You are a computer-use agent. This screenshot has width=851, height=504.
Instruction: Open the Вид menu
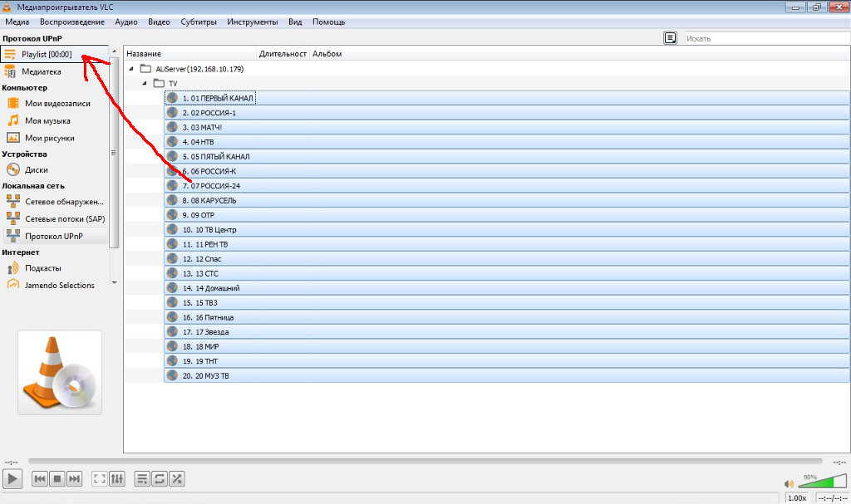coord(295,22)
